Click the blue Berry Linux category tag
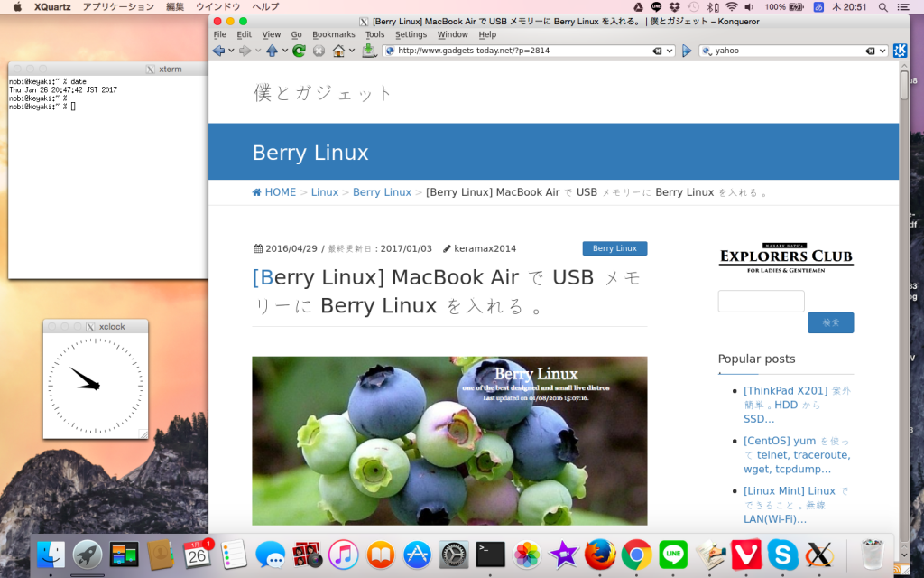Viewport: 924px width, 578px height. click(x=614, y=248)
